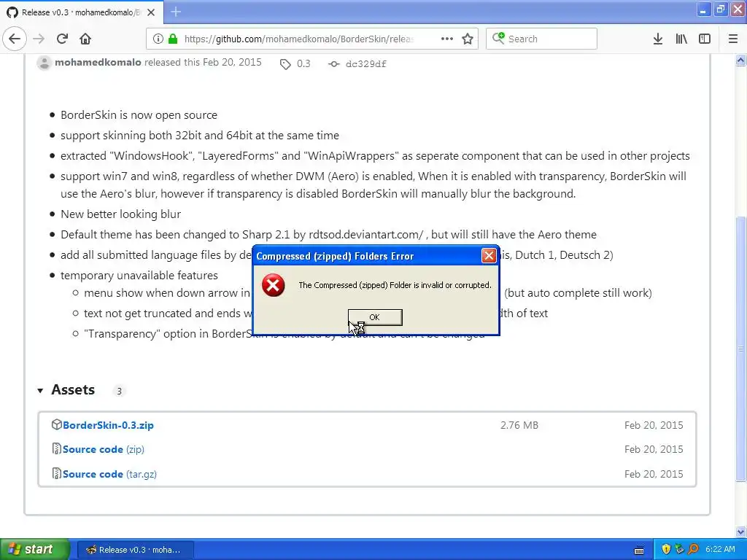The width and height of the screenshot is (747, 560).
Task: Click the 6:22 AM clock
Action: pos(720,549)
